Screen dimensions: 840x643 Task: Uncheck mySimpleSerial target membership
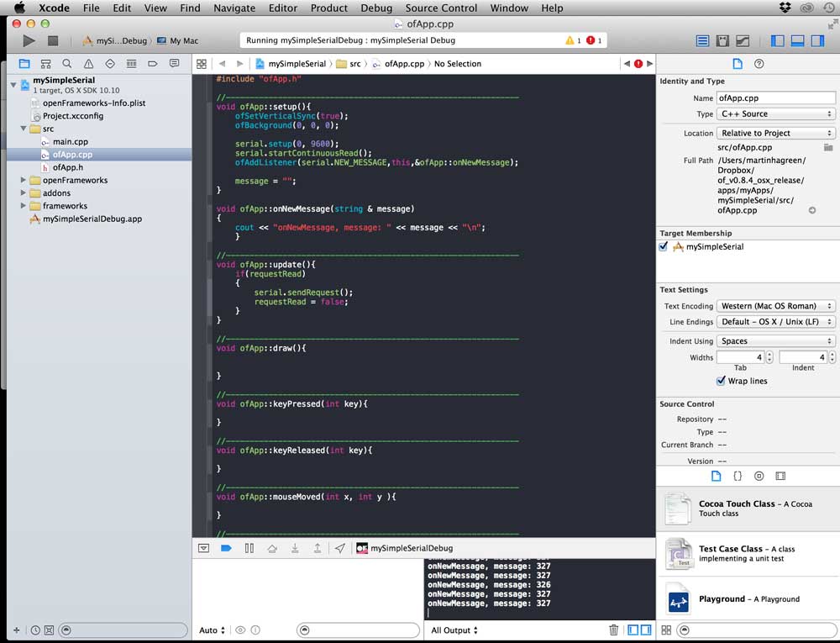click(x=664, y=246)
